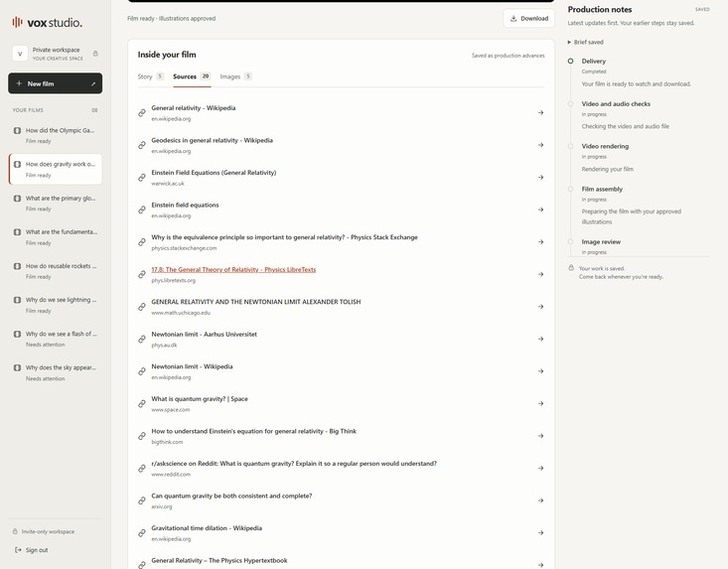Click the www.reddit.com domain text
The image size is (728, 569).
171,475
